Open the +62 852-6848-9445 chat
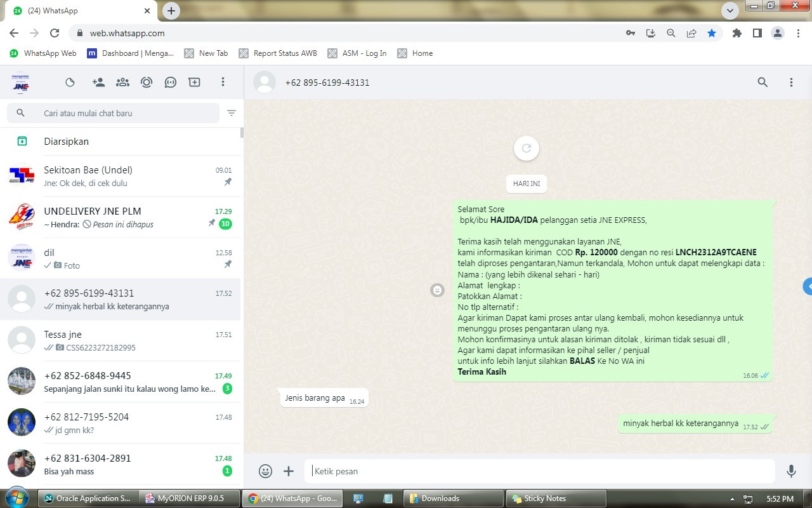Image resolution: width=812 pixels, height=508 pixels. [x=121, y=382]
